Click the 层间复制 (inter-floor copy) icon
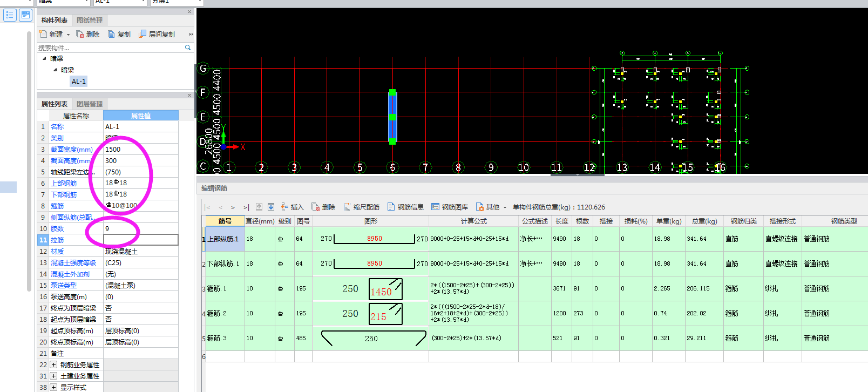 [143, 34]
